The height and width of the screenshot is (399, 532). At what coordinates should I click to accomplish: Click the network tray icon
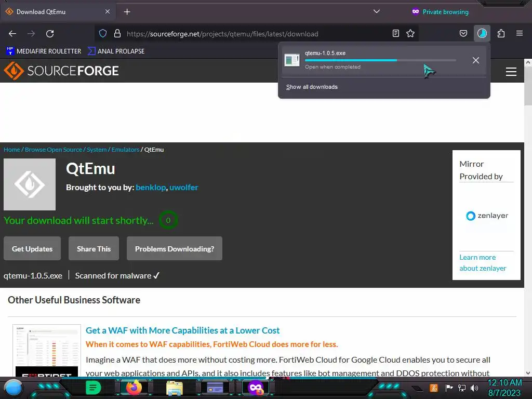(462, 388)
